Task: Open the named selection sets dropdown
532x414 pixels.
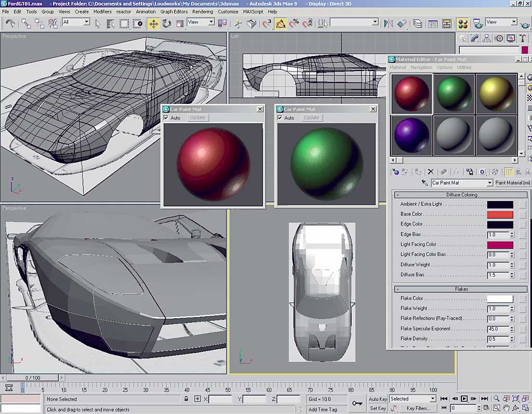Action: 354,22
